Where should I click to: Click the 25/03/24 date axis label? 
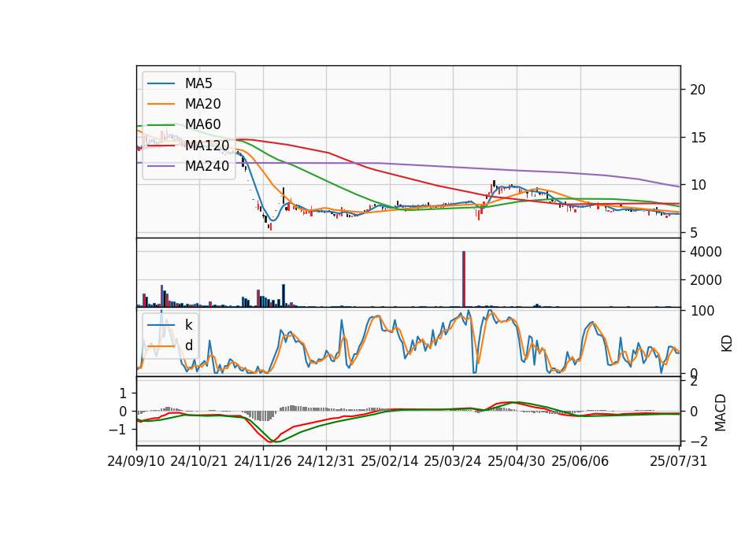pyautogui.click(x=453, y=461)
